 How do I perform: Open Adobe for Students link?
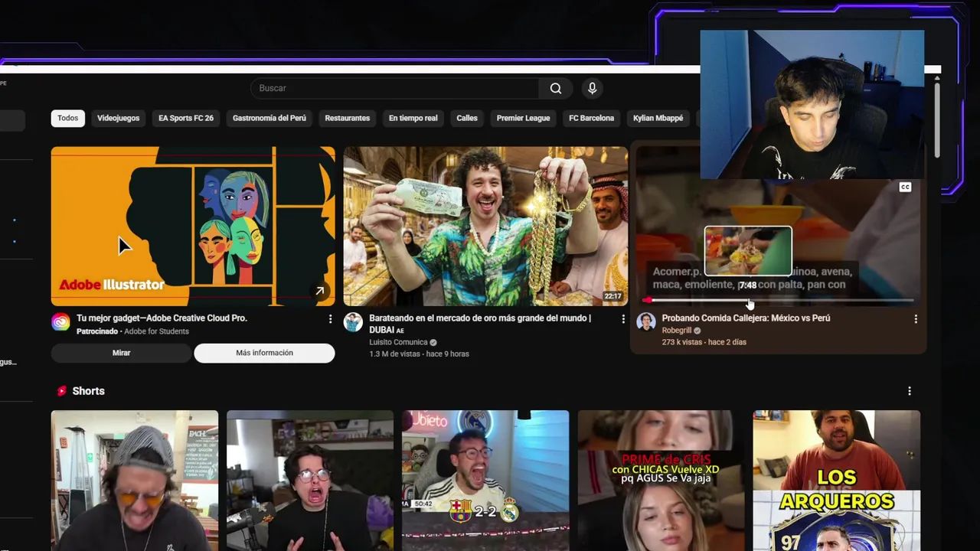[x=156, y=331]
